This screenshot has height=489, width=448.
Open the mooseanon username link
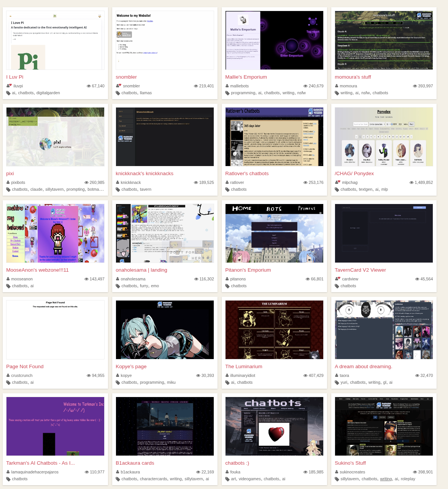pos(22,279)
